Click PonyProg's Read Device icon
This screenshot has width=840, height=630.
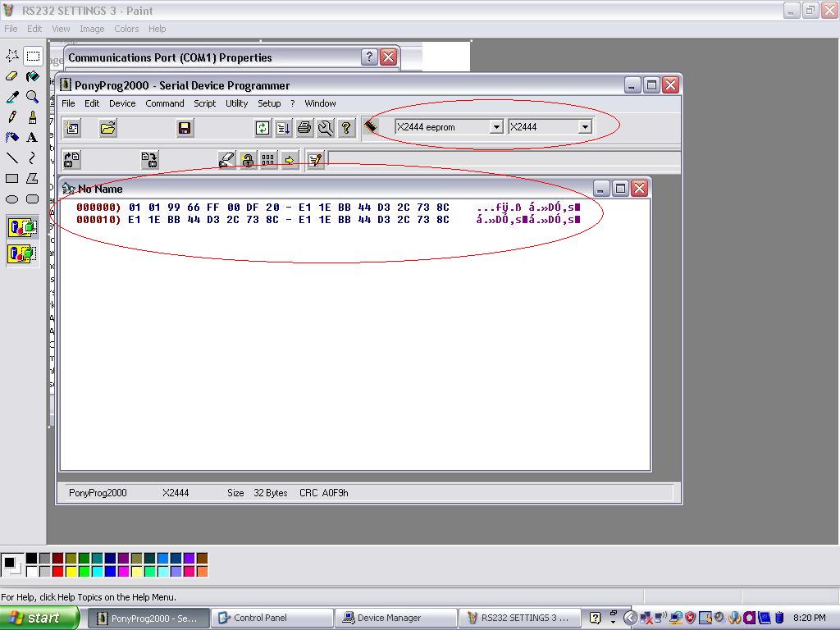(x=72, y=160)
